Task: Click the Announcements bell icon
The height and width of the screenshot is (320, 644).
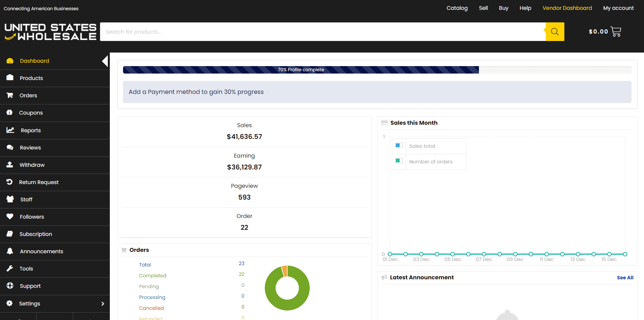Action: [x=10, y=251]
